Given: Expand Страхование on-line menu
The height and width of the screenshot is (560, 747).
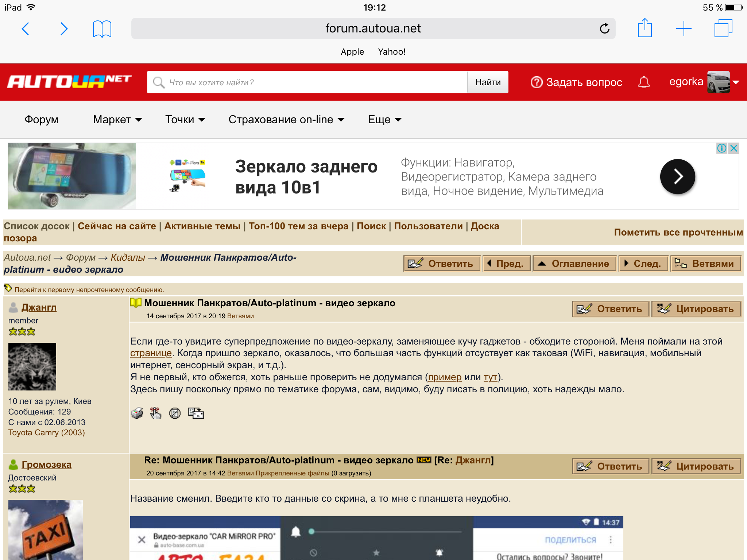Looking at the screenshot, I should point(286,120).
